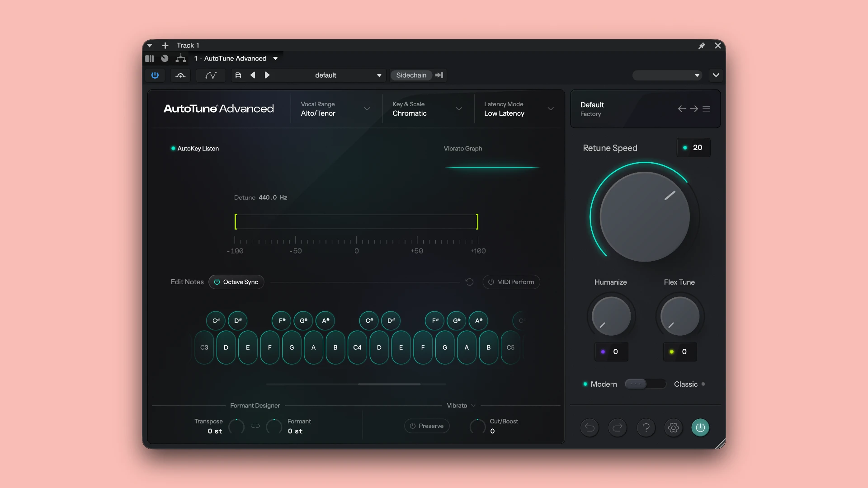The image size is (868, 488).
Task: Click the Humanize knob
Action: tap(611, 316)
